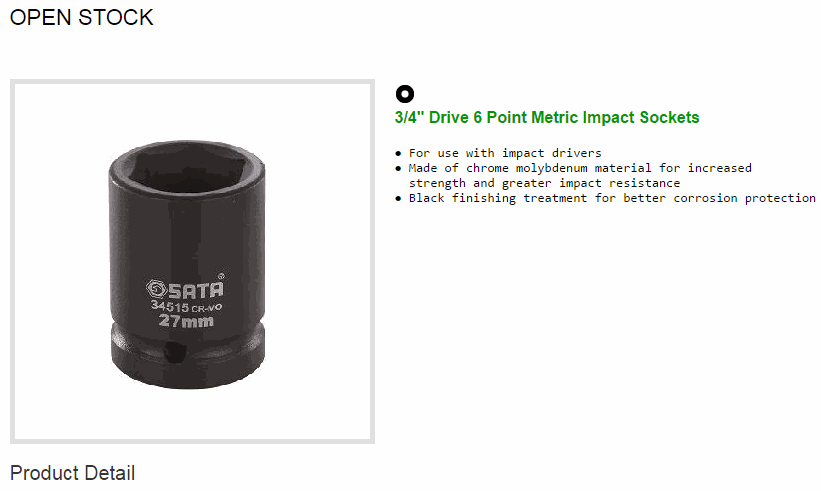Click the OPEN STOCK heading
The width and height of the screenshot is (821, 491).
[82, 17]
